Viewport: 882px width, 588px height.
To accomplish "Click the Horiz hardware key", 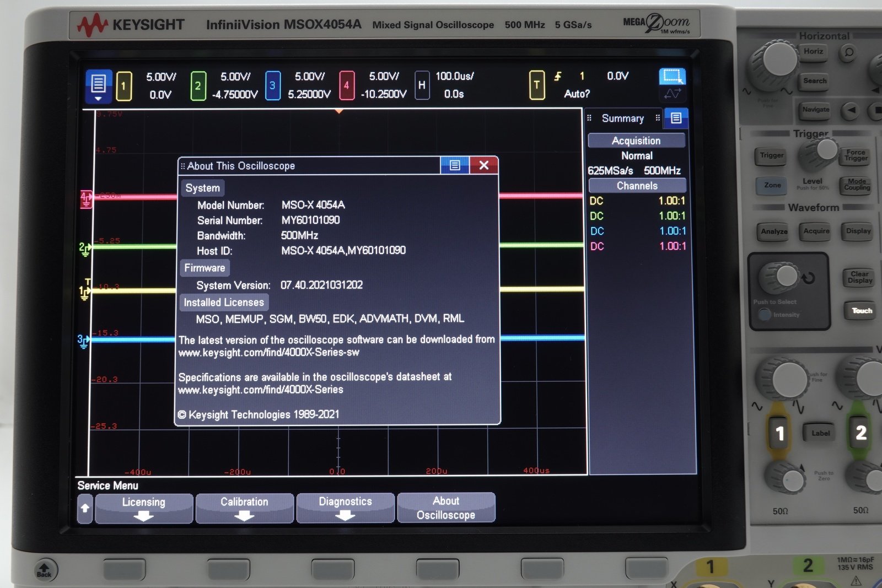I will point(813,51).
